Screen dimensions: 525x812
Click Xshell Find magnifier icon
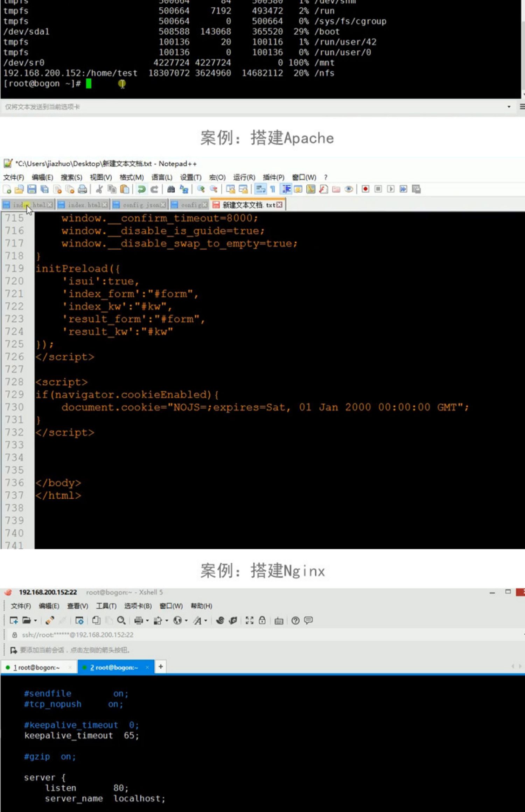click(x=121, y=620)
